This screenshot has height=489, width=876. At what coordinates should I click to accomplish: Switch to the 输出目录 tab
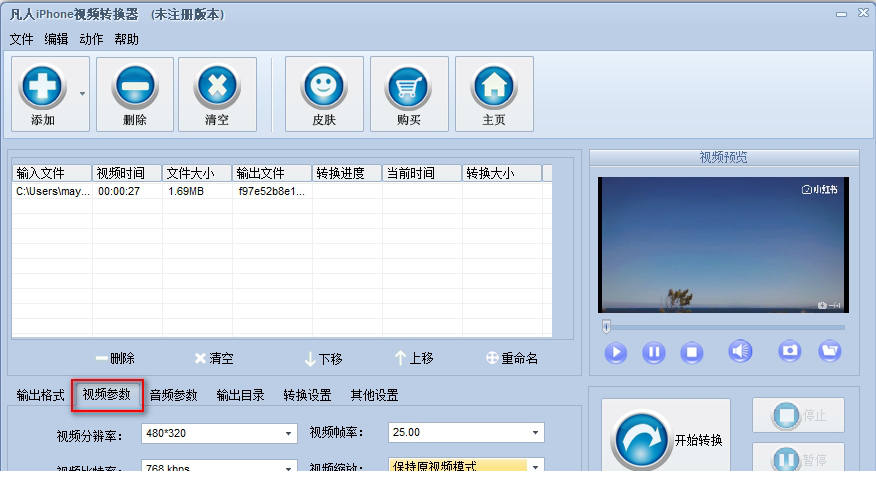[240, 395]
